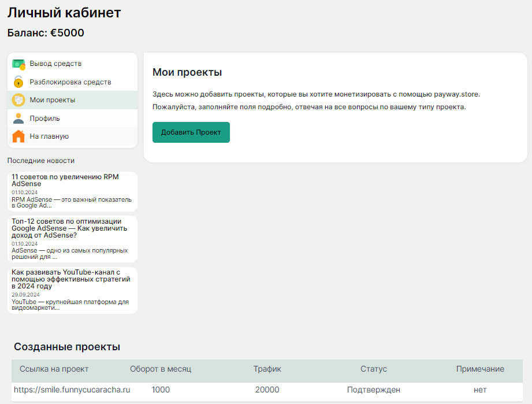Click the Баланс €5000 text

[46, 33]
